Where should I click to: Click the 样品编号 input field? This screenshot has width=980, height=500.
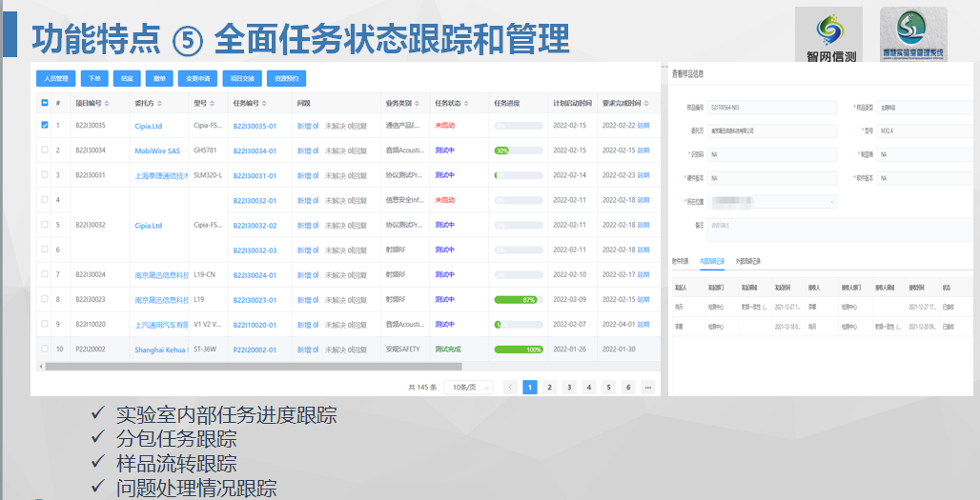[772, 108]
